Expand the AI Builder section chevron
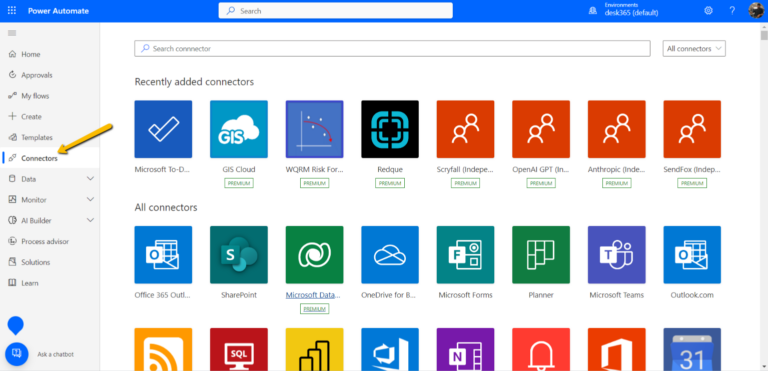This screenshot has height=371, width=768. (91, 221)
